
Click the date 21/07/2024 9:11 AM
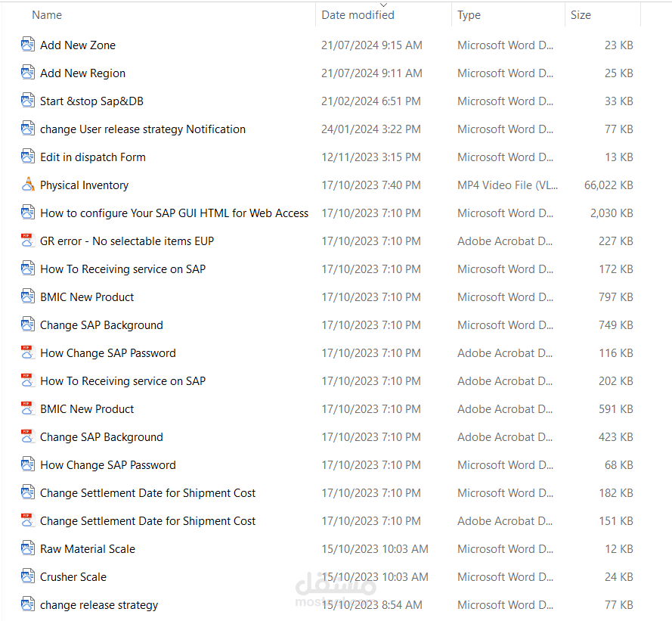click(x=372, y=73)
